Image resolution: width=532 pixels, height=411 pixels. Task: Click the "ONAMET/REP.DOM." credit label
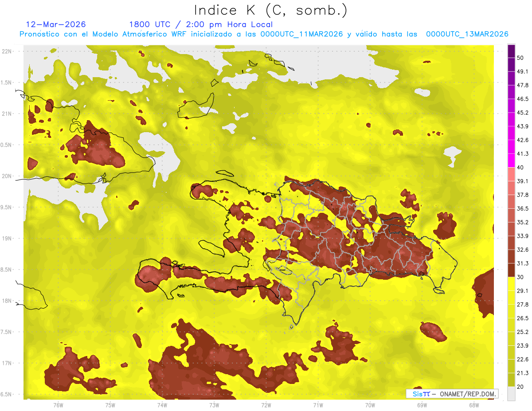point(467,394)
